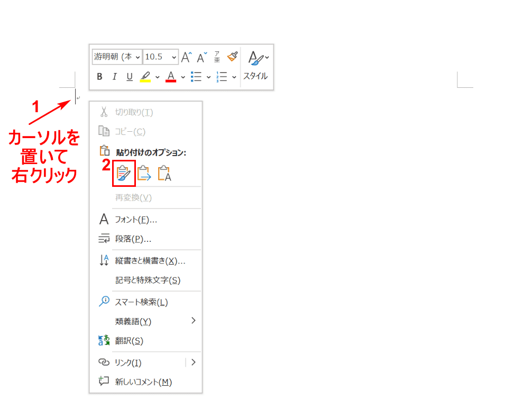Apply numbered list formatting
The height and width of the screenshot is (398, 532).
[x=222, y=77]
